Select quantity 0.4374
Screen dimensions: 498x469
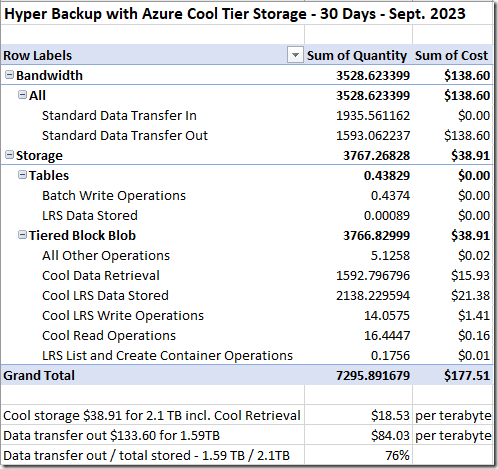click(390, 196)
